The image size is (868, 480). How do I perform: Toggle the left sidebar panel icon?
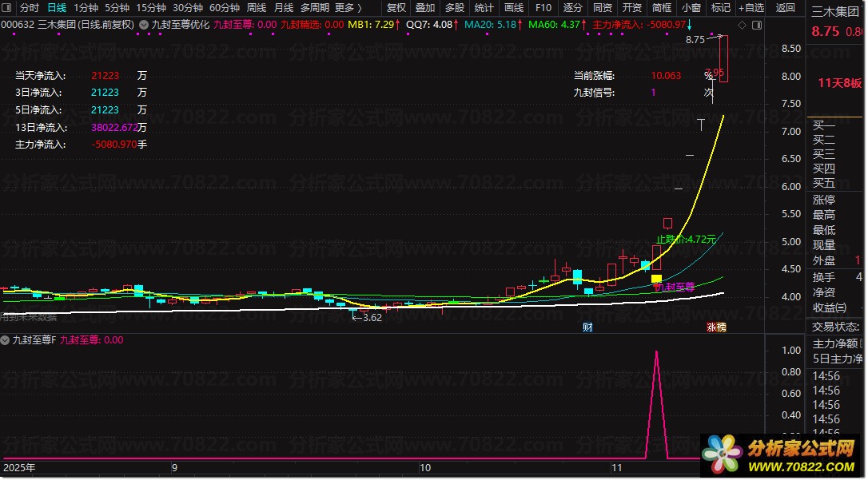pyautogui.click(x=8, y=8)
